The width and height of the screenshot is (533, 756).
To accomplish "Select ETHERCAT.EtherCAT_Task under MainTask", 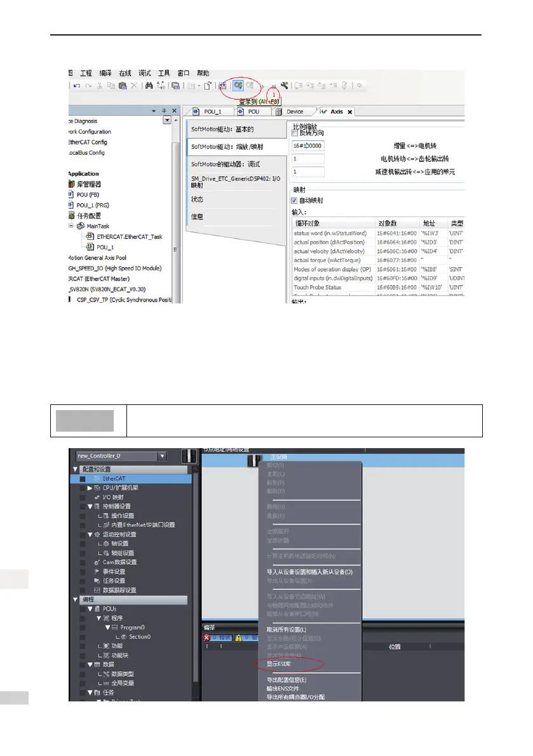I will point(129,237).
